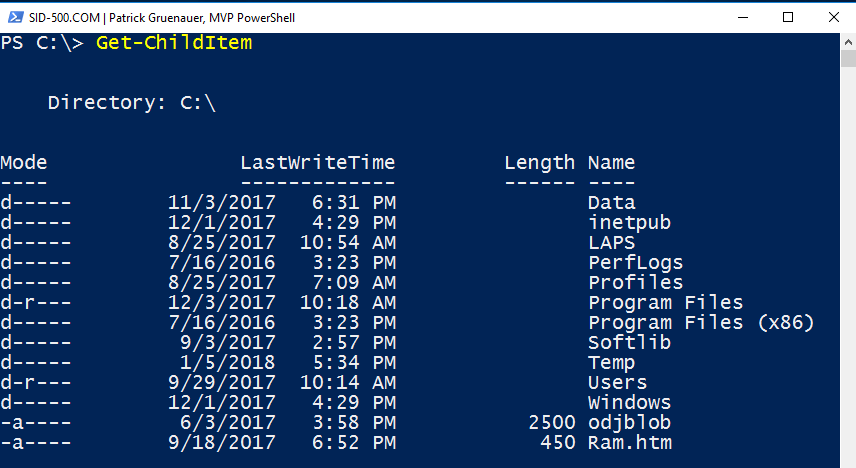The width and height of the screenshot is (856, 468).
Task: Maximize the PowerShell window
Action: pyautogui.click(x=788, y=17)
